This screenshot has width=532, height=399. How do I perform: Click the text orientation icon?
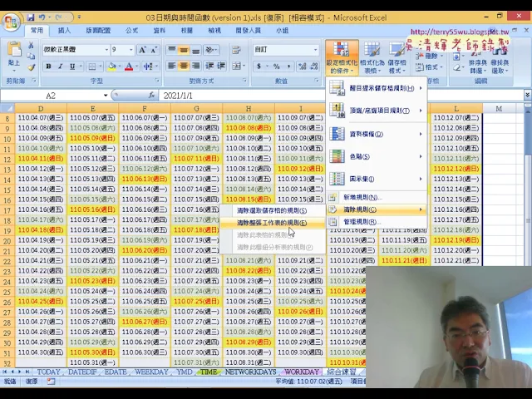coord(210,50)
